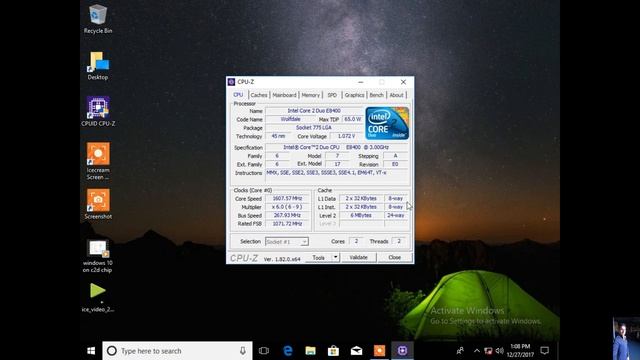The height and width of the screenshot is (360, 640).
Task: Select the CPU tab in CPU-Z
Action: pyautogui.click(x=238, y=95)
